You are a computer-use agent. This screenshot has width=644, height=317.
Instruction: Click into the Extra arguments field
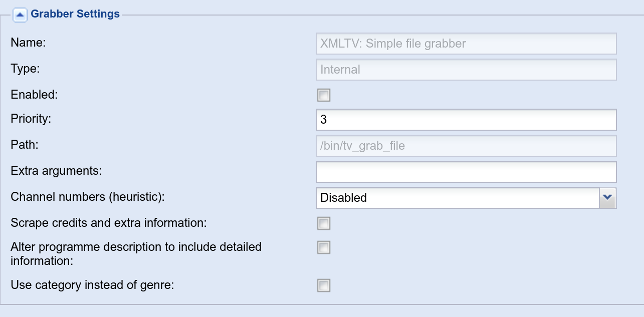(467, 172)
